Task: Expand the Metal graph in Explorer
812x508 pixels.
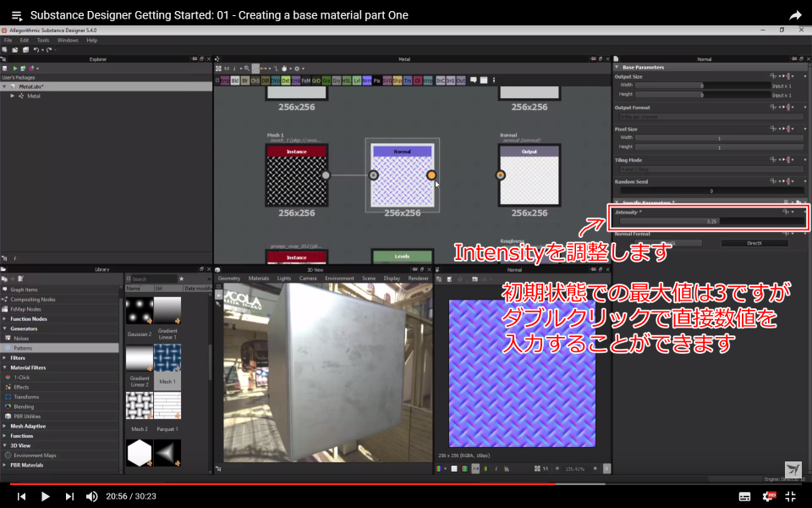Action: tap(13, 96)
